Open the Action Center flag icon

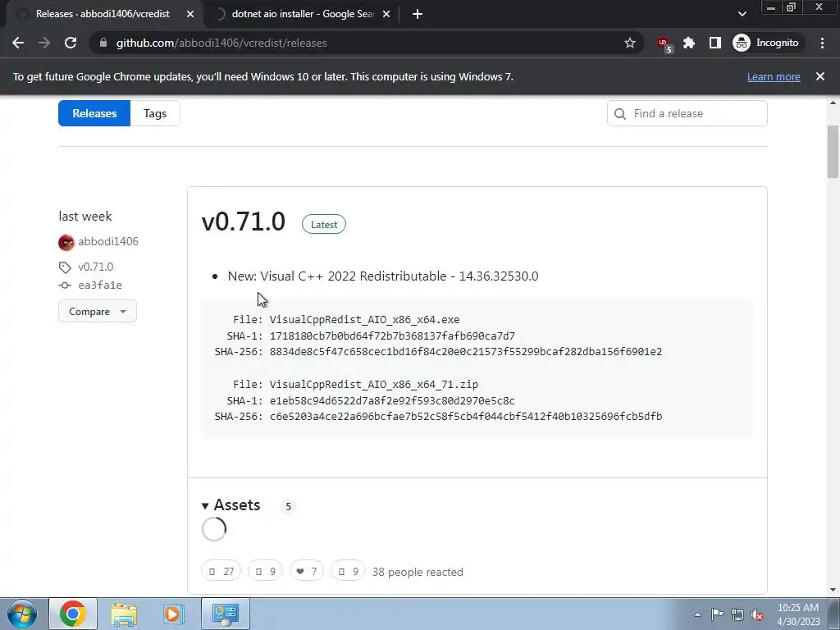(x=717, y=614)
